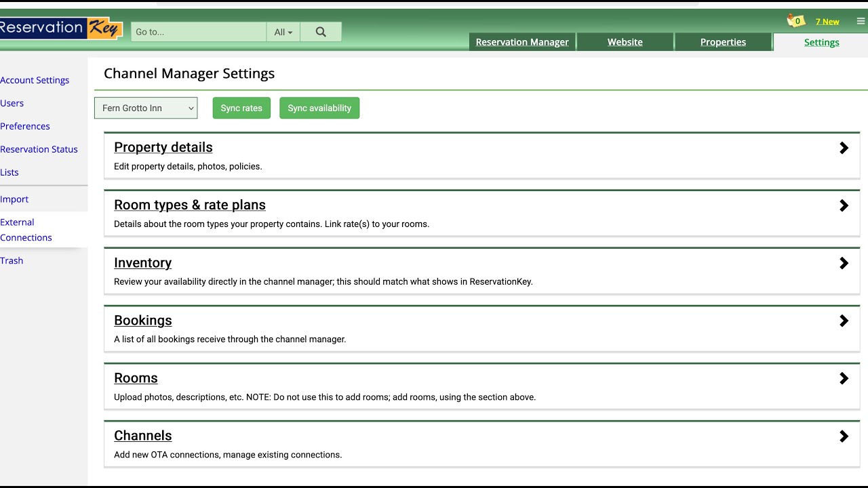The height and width of the screenshot is (488, 868).
Task: Open the 7 New notifications link
Action: point(827,22)
